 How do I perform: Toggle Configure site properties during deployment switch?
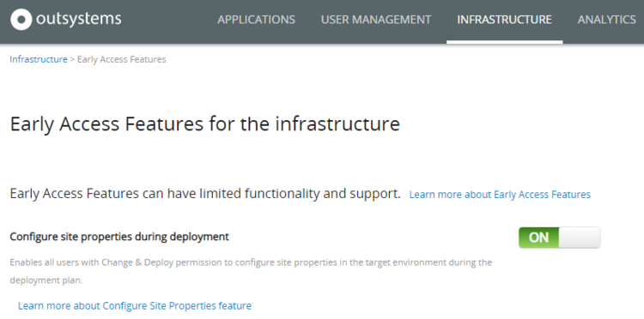click(559, 238)
